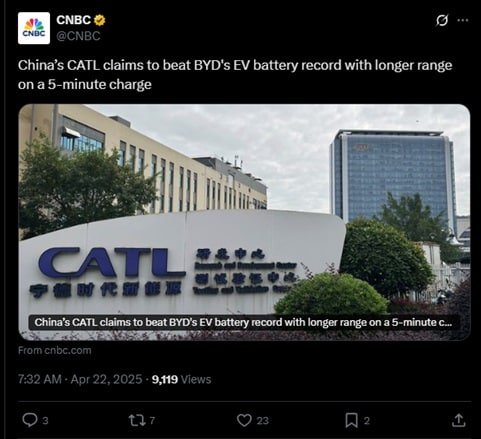Screen dimensions: 481x439
Task: Click the reply count number 3
Action: (45, 421)
